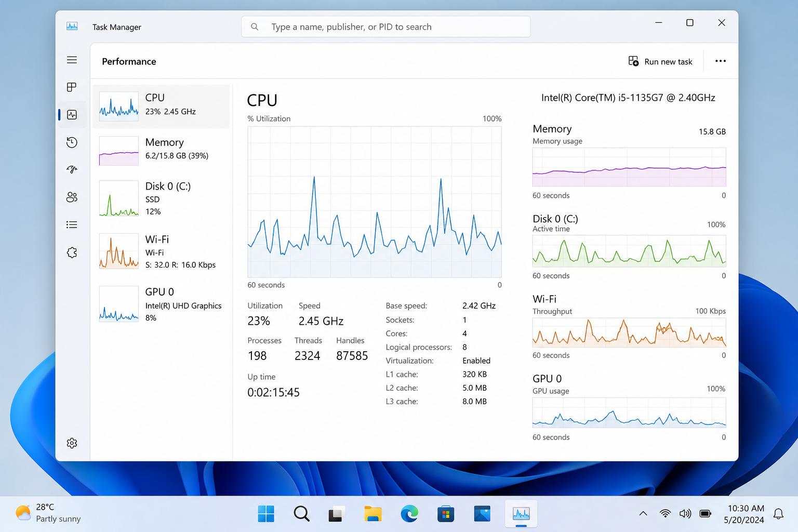The width and height of the screenshot is (798, 532).
Task: Click the Wi-Fi mini graph thumbnail in list
Action: pyautogui.click(x=119, y=251)
